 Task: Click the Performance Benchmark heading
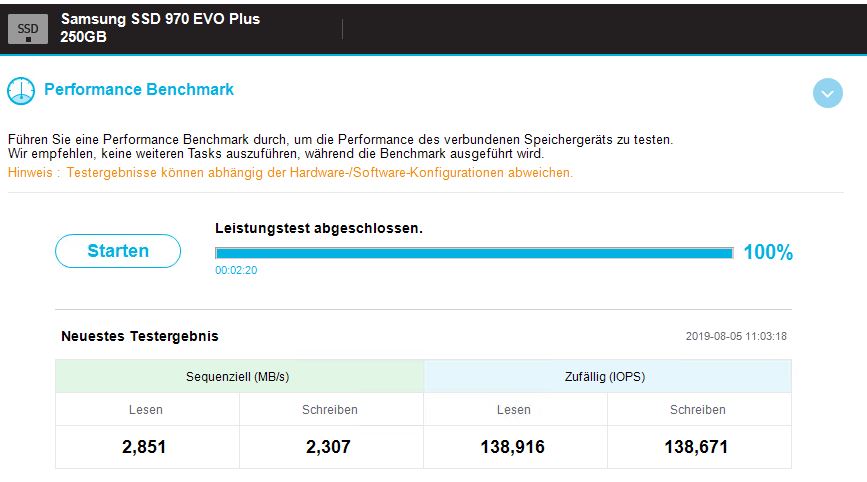pyautogui.click(x=139, y=90)
